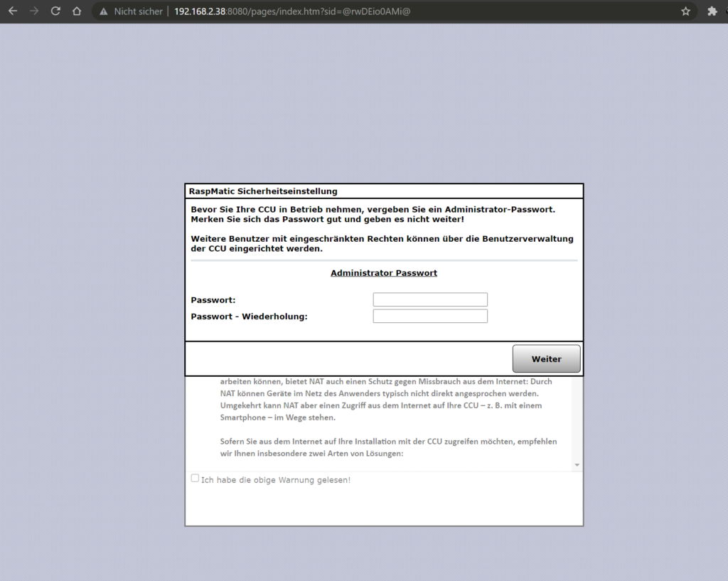
Task: Click the 'Nicht sicher' warning icon
Action: (x=104, y=11)
